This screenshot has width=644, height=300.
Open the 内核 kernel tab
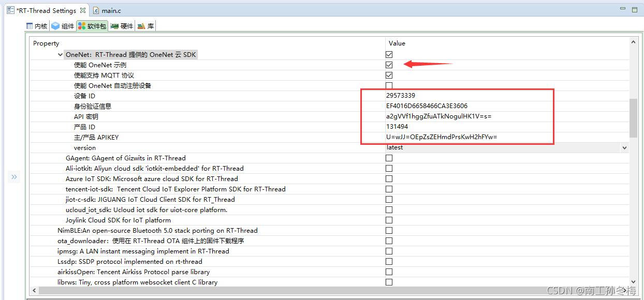click(37, 26)
